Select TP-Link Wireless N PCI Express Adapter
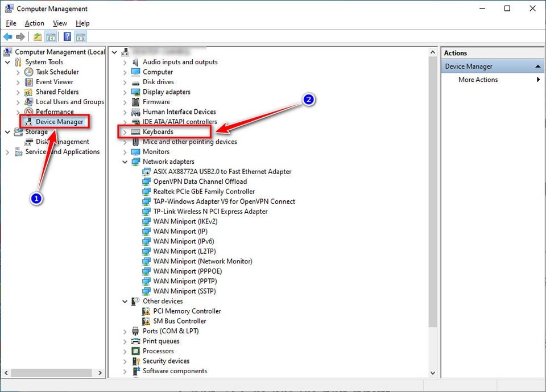This screenshot has height=392, width=546. pyautogui.click(x=210, y=212)
